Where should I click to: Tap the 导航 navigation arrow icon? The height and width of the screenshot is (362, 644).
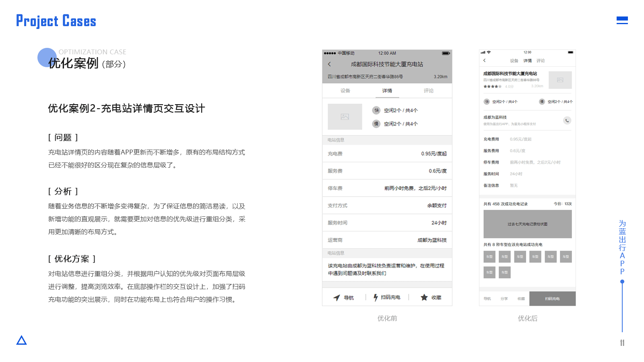point(336,298)
